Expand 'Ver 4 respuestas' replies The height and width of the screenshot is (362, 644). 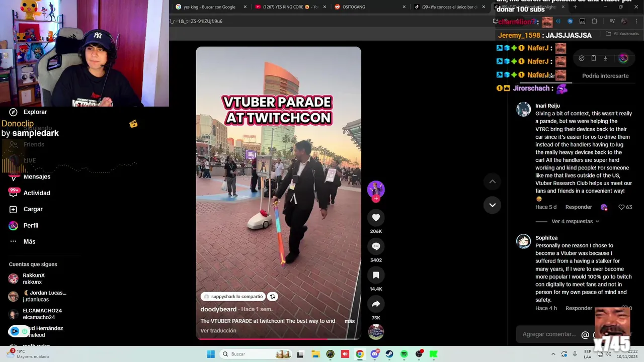576,221
